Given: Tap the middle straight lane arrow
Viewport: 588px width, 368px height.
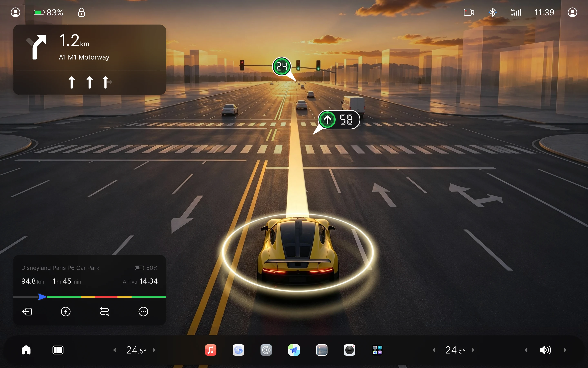Looking at the screenshot, I should 89,82.
